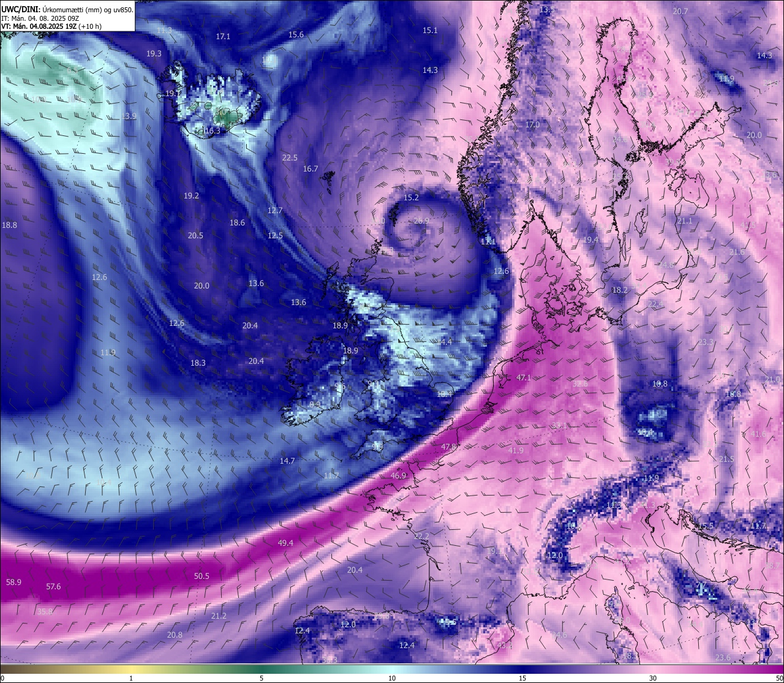Click the 20.7 value label
The image size is (784, 683).
tap(680, 11)
